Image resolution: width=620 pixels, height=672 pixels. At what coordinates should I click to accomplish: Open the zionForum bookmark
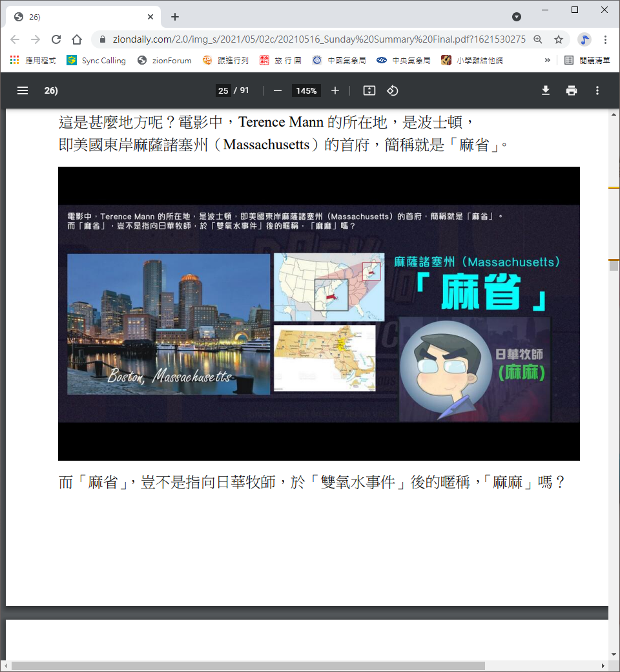click(x=165, y=61)
